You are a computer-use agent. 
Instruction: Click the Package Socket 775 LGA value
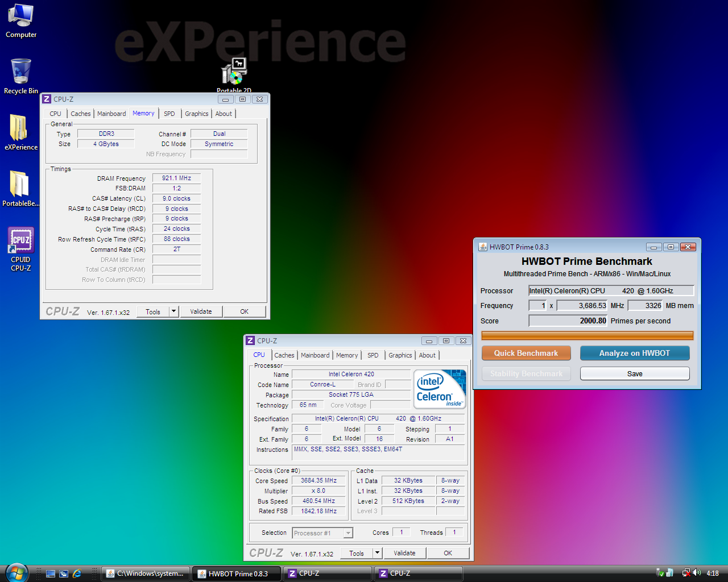click(351, 394)
